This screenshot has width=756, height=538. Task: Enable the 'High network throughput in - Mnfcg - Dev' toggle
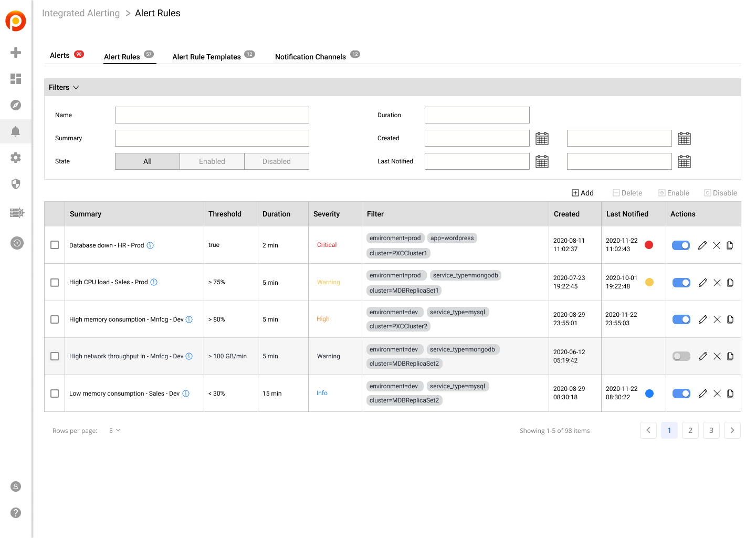681,356
